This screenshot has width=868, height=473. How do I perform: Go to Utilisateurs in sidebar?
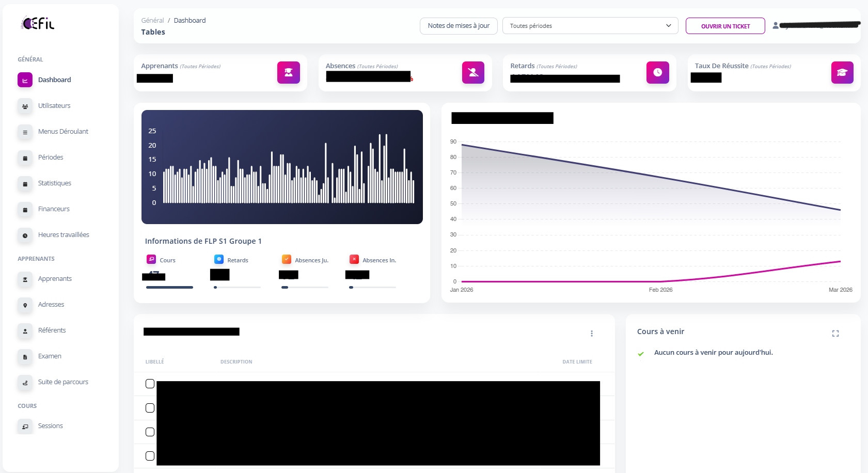pos(54,106)
